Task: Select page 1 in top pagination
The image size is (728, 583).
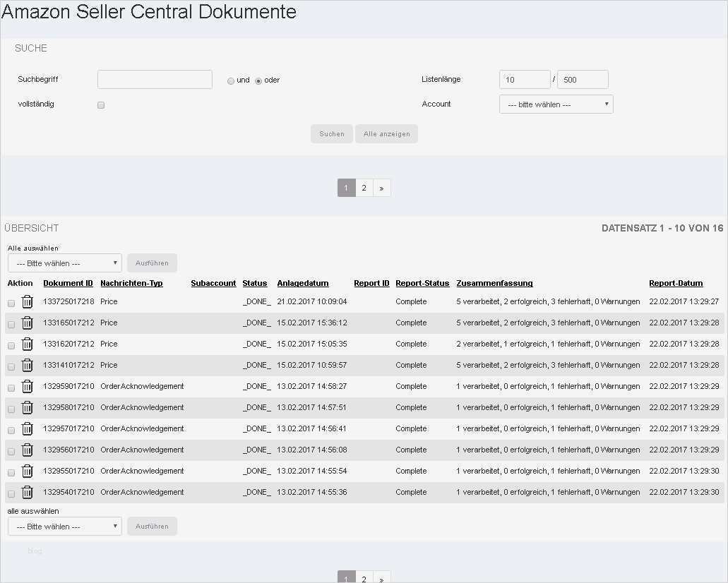Action: click(347, 188)
